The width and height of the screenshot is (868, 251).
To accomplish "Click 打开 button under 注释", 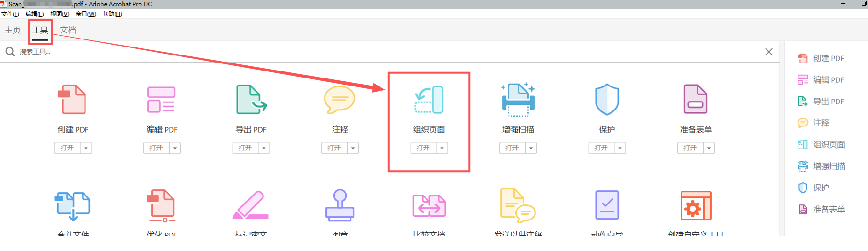I will (x=334, y=148).
